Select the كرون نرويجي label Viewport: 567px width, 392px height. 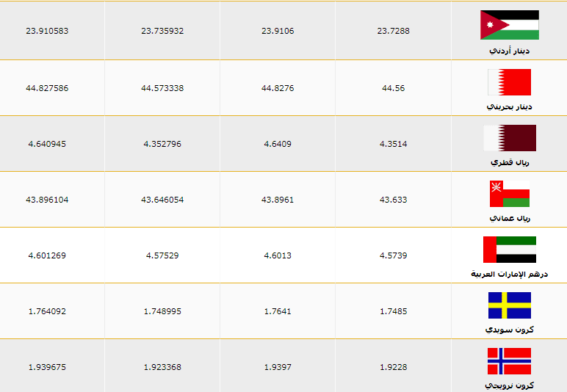coord(509,385)
